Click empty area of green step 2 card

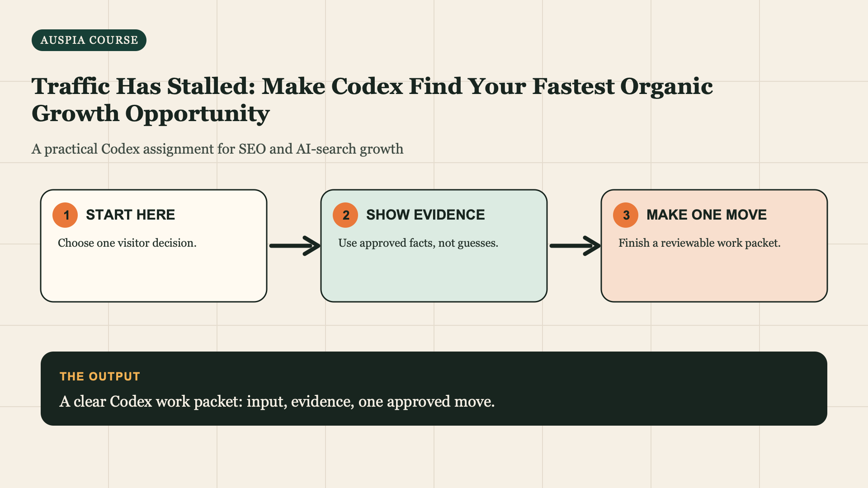pos(434,278)
